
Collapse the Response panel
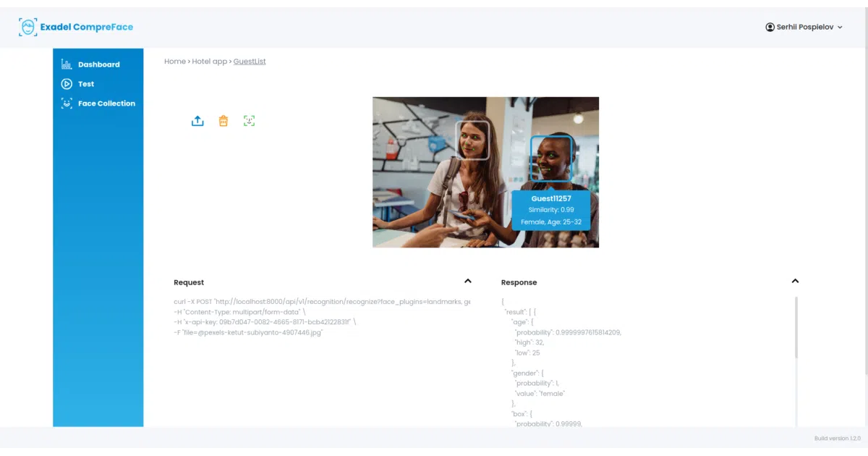point(795,281)
